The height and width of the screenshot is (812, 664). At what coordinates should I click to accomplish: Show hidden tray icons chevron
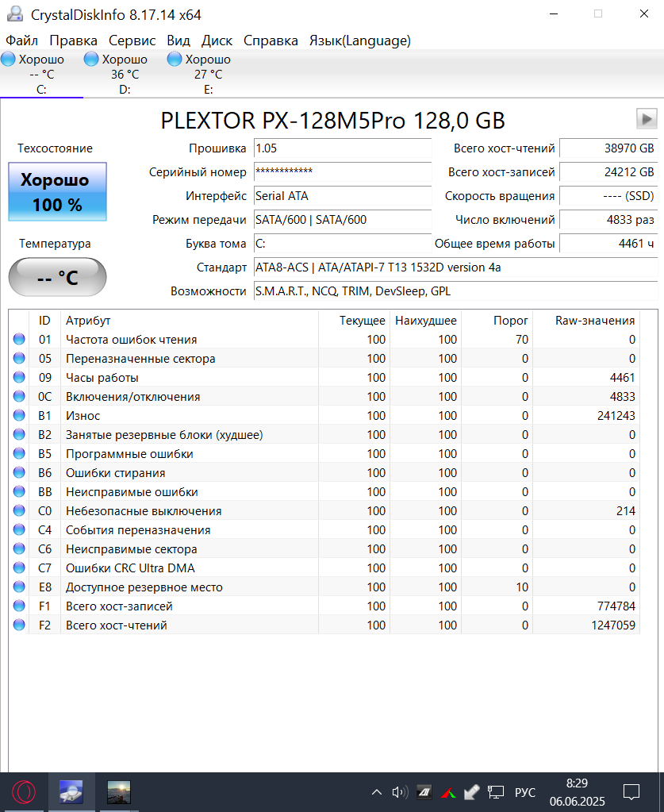377,792
